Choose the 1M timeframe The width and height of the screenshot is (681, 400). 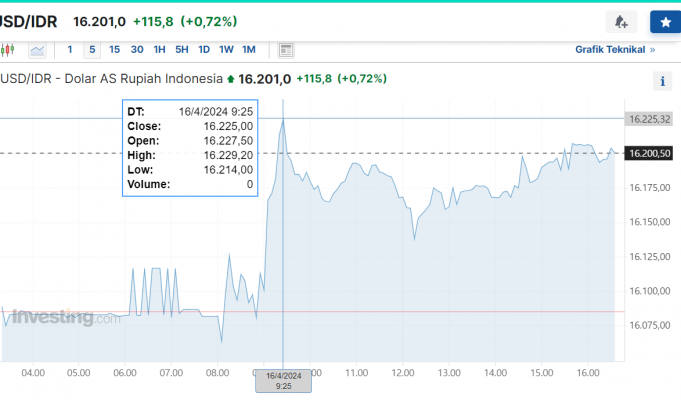249,49
